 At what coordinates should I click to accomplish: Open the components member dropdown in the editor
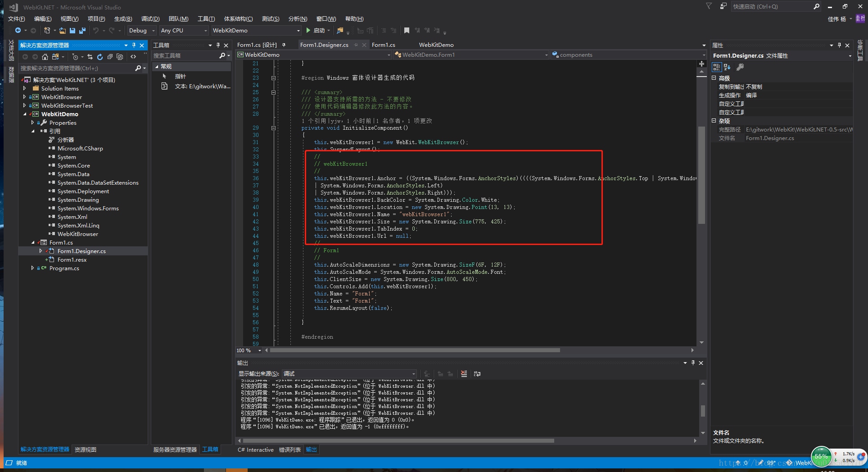point(629,55)
